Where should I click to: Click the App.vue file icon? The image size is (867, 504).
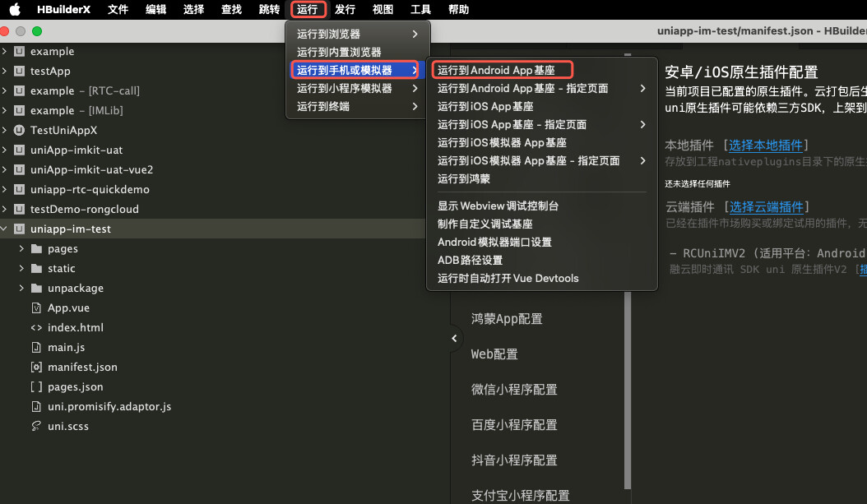35,308
